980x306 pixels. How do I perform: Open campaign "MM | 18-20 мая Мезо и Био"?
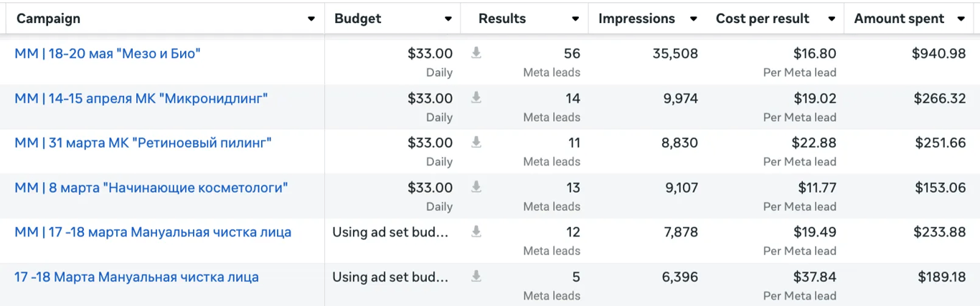108,53
